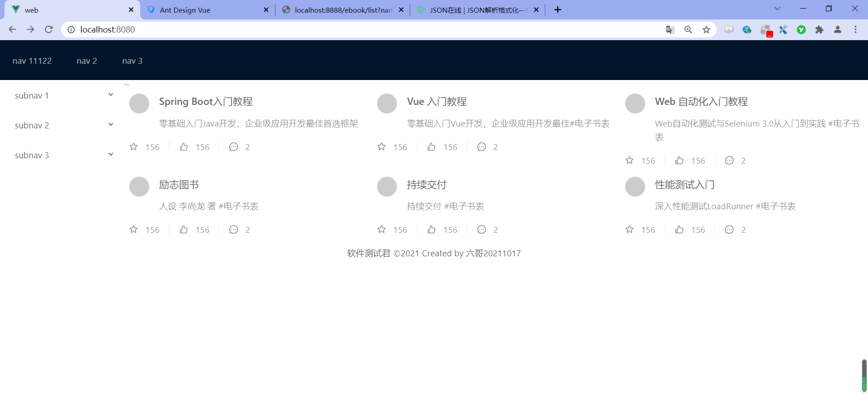Click star icon under 励志图书
The image size is (868, 419).
click(x=133, y=229)
